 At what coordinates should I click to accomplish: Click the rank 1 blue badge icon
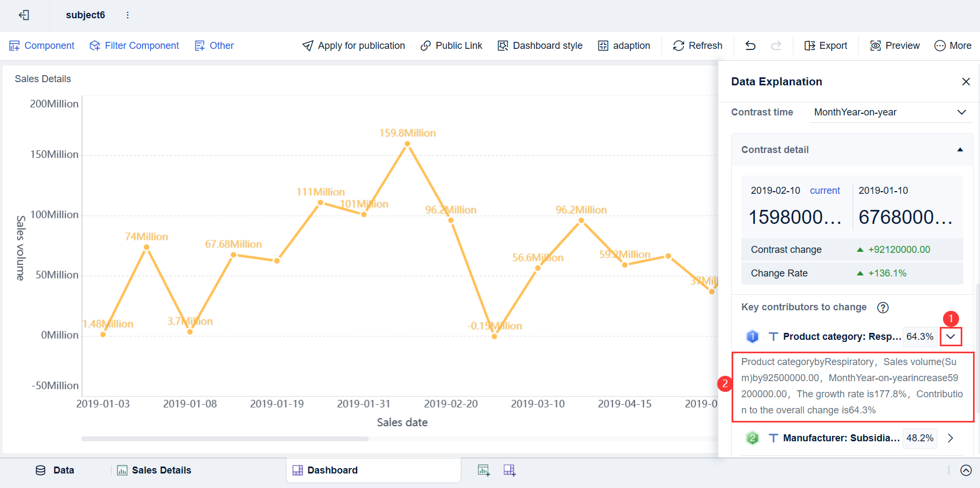(x=753, y=337)
